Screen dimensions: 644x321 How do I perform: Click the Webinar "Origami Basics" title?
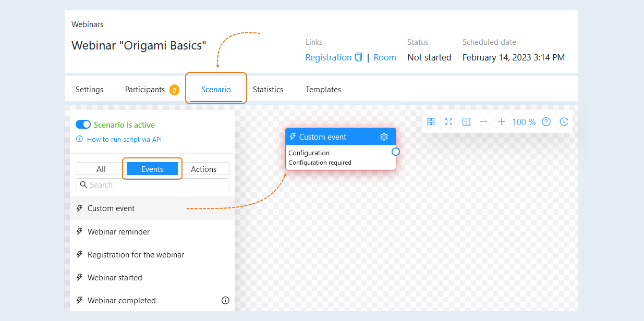pyautogui.click(x=139, y=45)
